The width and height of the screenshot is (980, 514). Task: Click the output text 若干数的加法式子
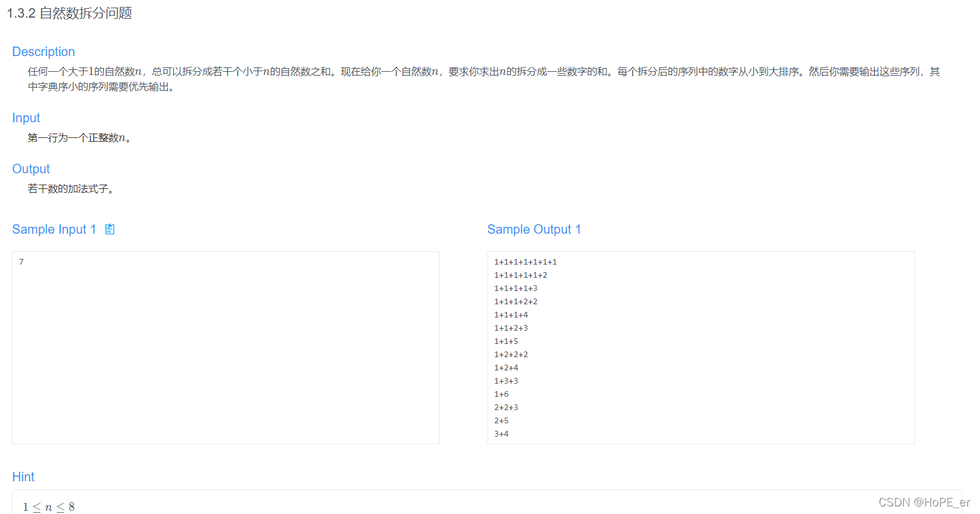71,189
